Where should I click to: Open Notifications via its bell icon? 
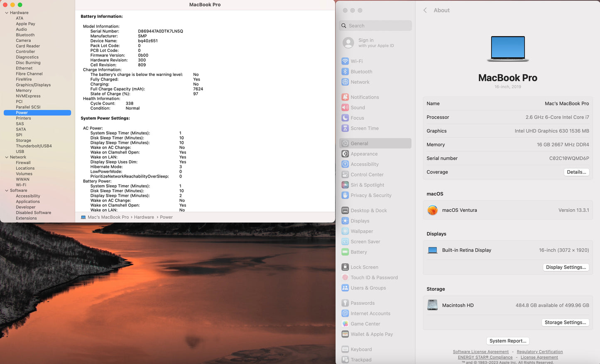click(345, 97)
